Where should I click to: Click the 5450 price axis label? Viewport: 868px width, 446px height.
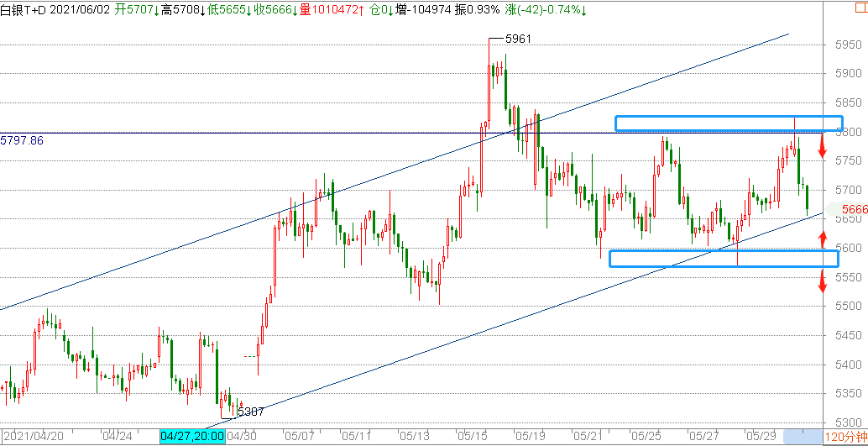pos(848,335)
